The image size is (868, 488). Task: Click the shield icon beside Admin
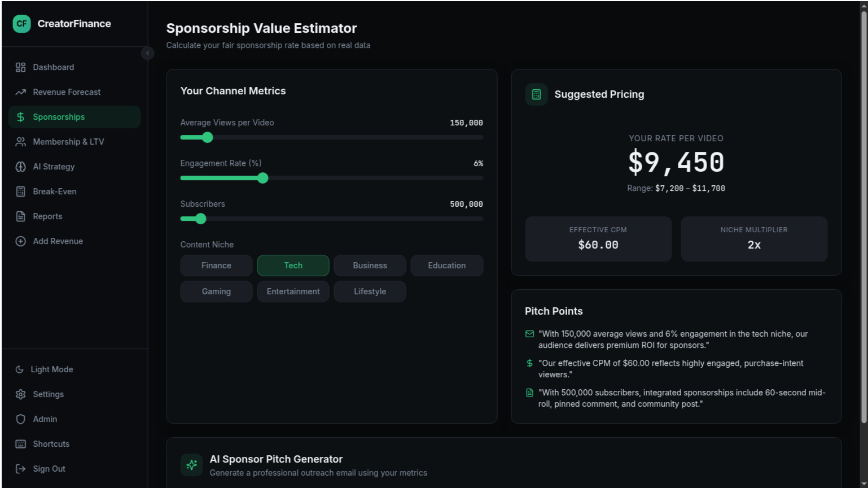pos(20,419)
